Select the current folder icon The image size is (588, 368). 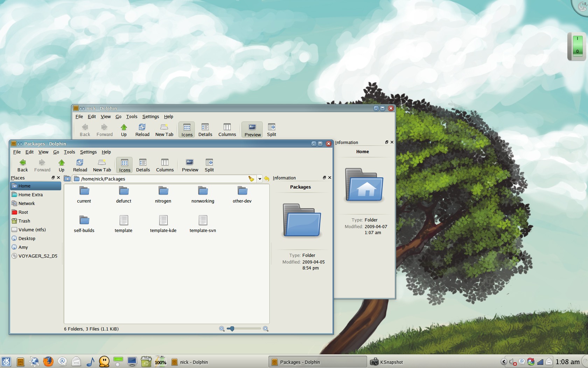point(84,191)
